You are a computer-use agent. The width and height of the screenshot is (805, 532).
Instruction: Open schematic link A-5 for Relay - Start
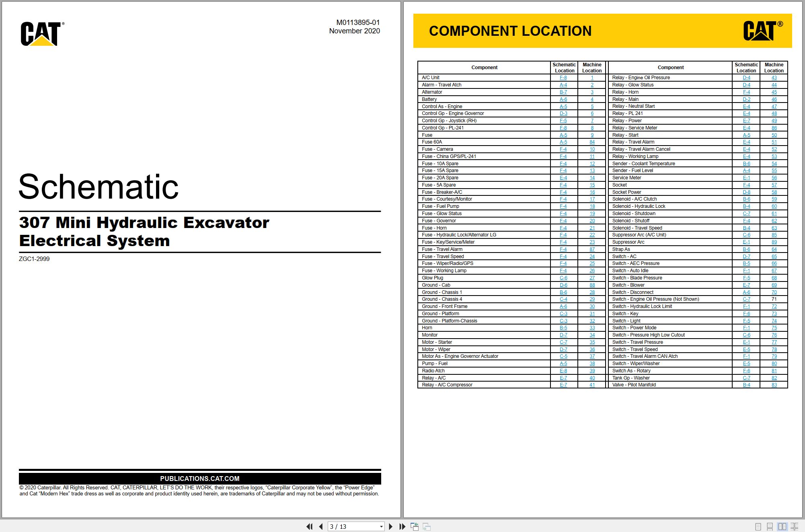coord(746,135)
